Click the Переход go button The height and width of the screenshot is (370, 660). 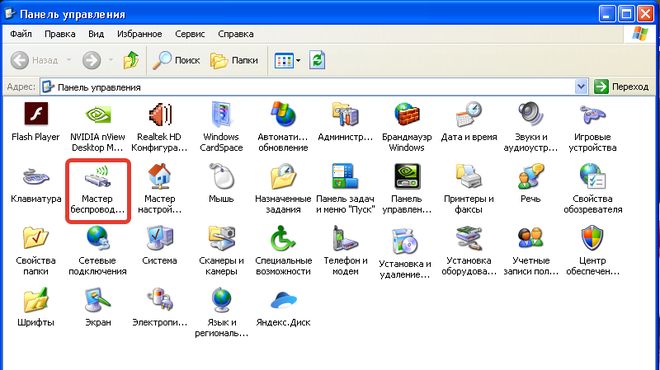(622, 87)
